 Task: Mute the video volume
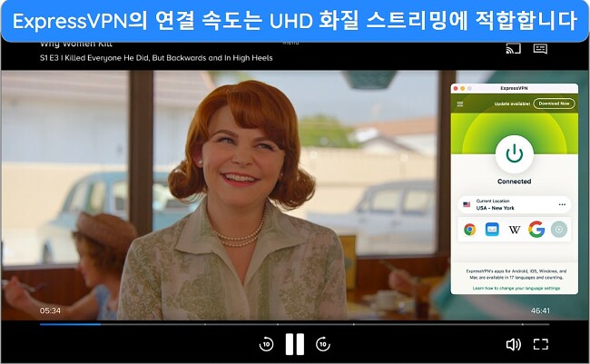point(513,344)
